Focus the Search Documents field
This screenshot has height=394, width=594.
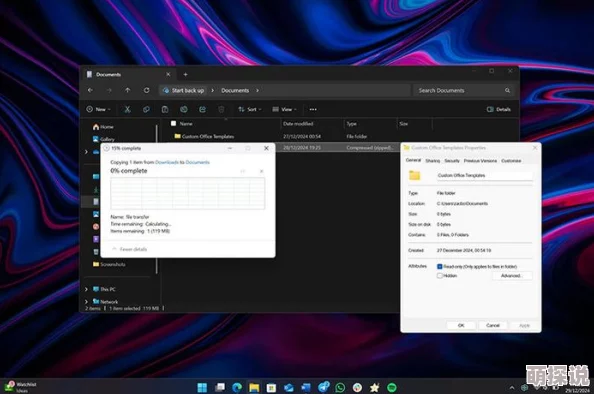point(464,90)
